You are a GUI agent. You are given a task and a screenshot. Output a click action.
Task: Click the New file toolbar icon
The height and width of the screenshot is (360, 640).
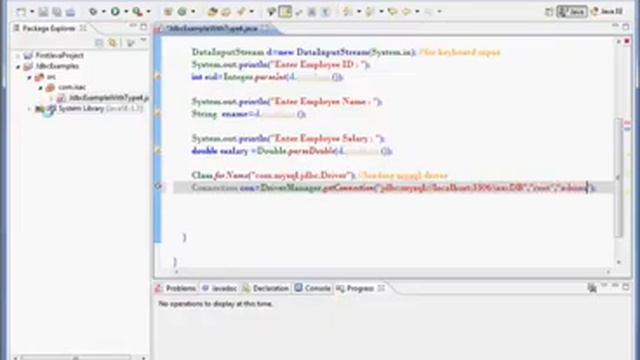pos(20,12)
